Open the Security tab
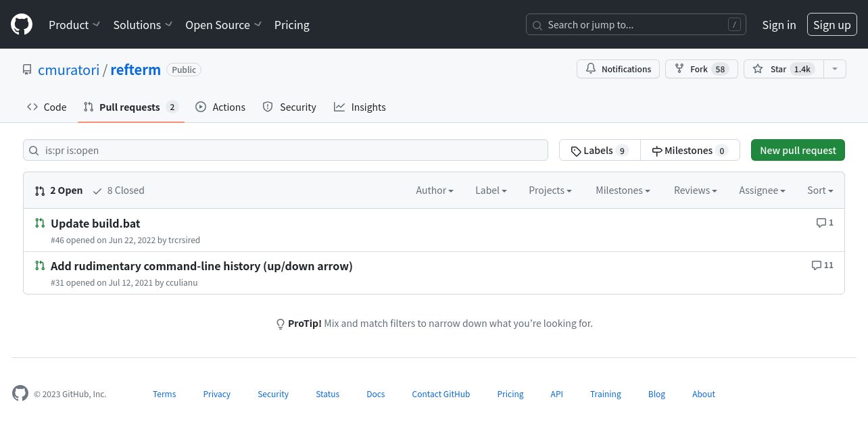 tap(289, 107)
